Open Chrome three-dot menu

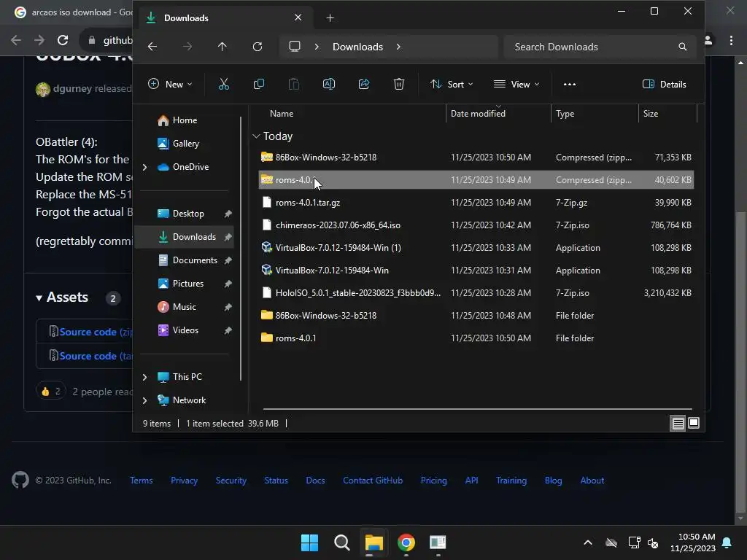point(731,40)
